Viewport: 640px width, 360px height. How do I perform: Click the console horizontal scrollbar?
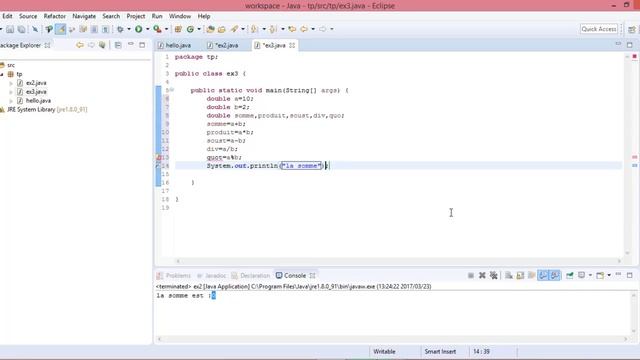coord(392,339)
